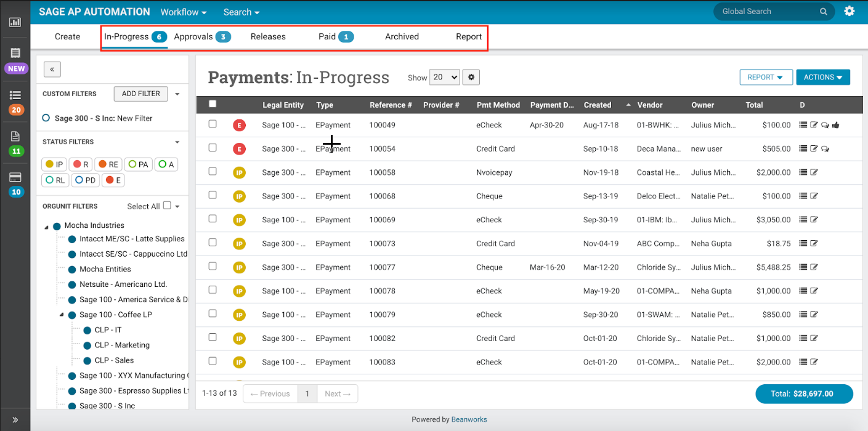Switch to the Create tab
Viewport: 868px width, 431px height.
pos(67,37)
